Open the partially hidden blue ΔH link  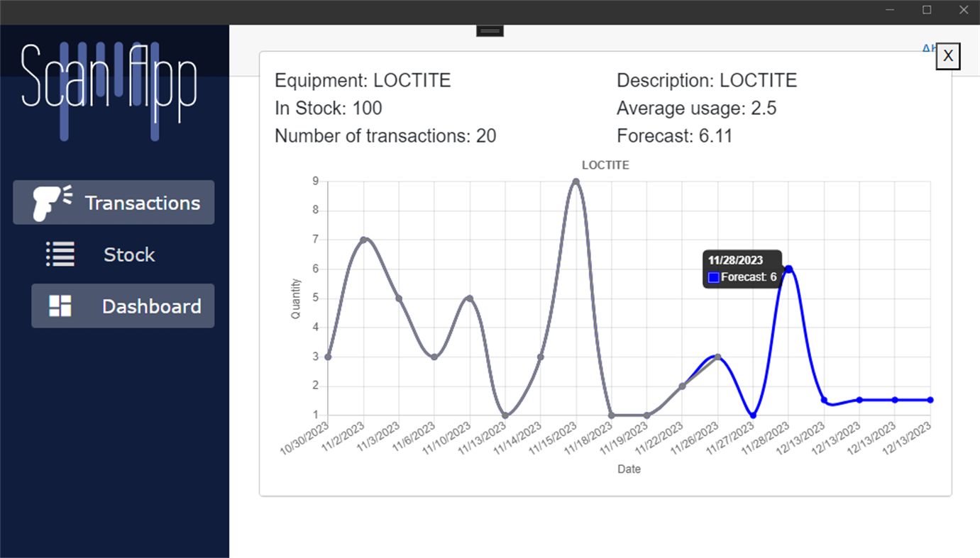point(927,48)
